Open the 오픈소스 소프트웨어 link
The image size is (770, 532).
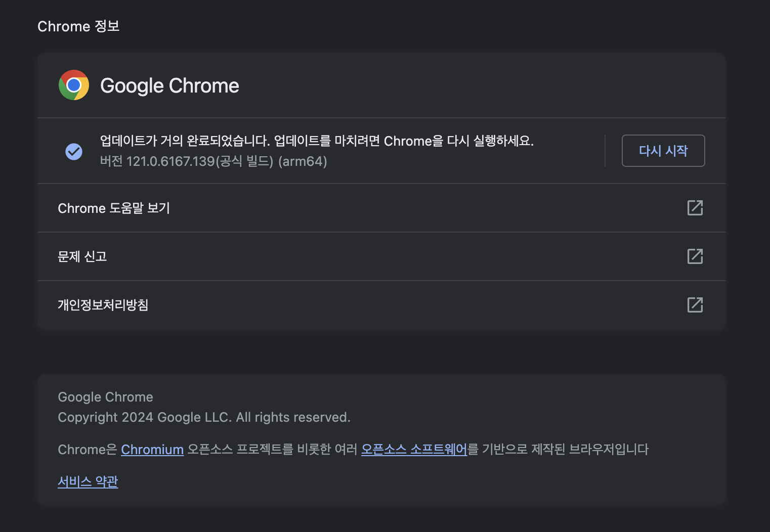(x=414, y=449)
